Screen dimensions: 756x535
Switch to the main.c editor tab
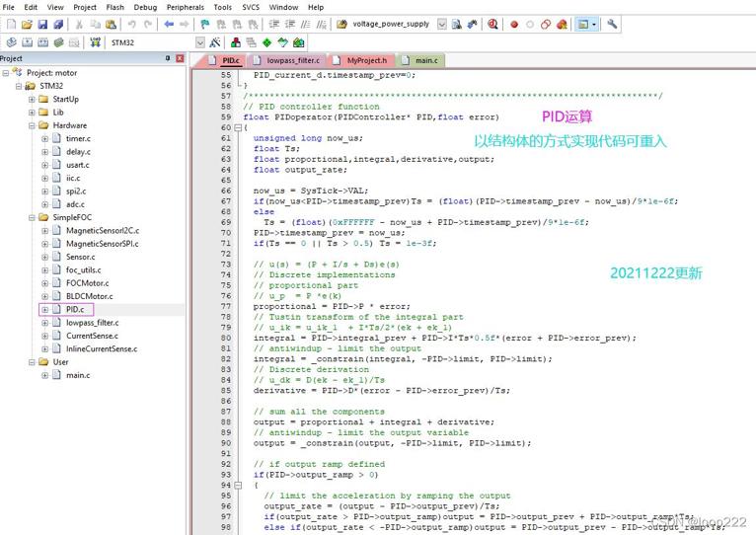point(420,60)
